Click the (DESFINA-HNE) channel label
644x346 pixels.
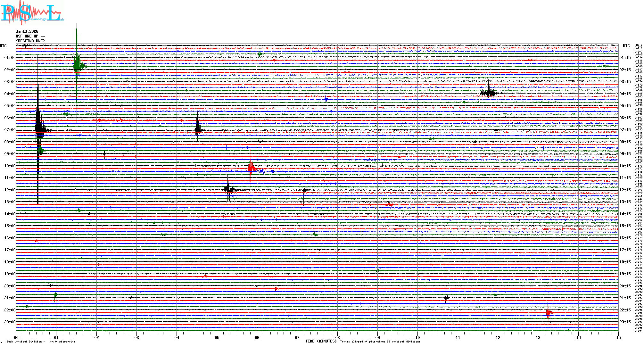[x=30, y=41]
